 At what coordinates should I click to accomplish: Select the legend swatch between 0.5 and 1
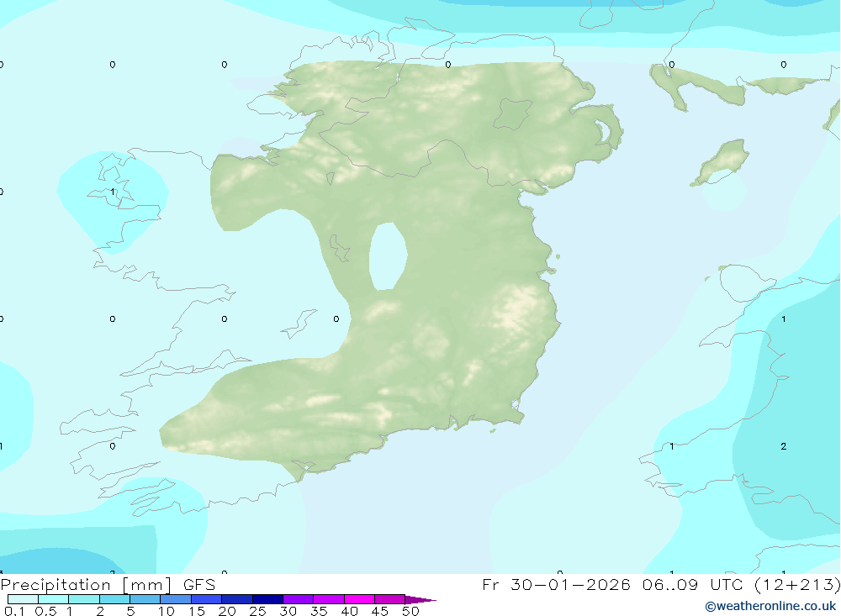54,599
